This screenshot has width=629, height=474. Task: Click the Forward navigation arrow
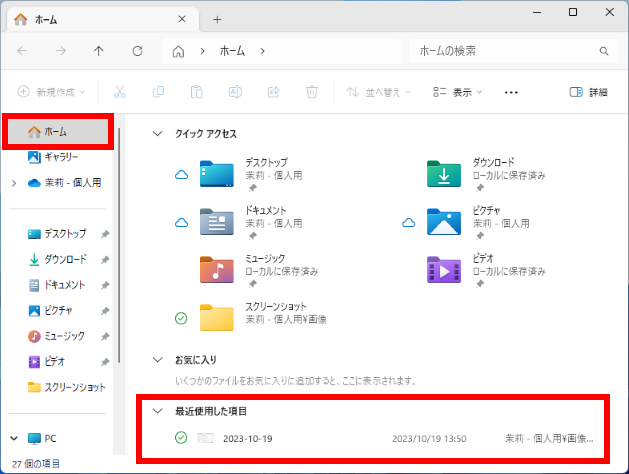pos(61,51)
